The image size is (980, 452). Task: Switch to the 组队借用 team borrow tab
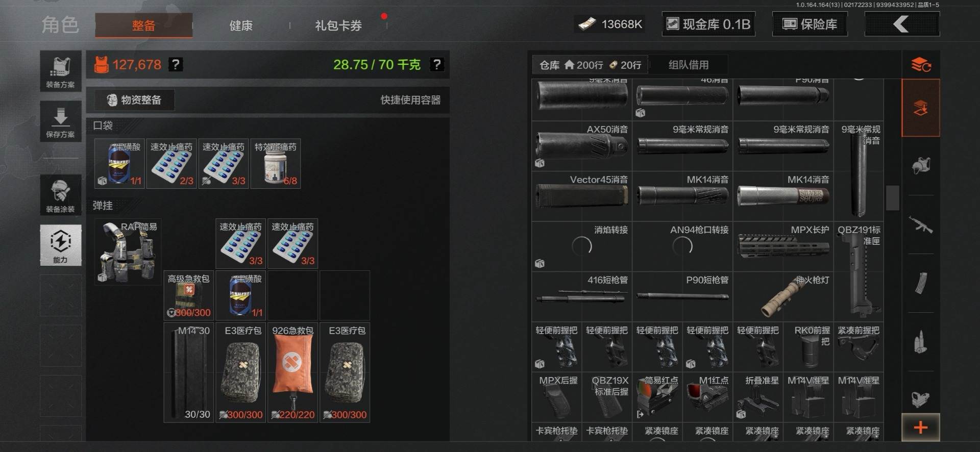[689, 65]
